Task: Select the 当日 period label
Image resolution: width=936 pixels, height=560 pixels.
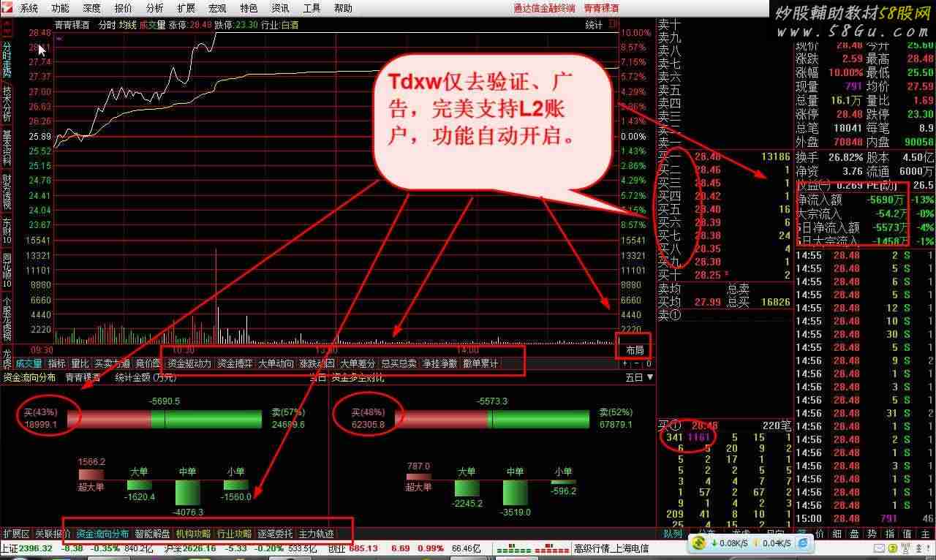Action: (x=317, y=377)
